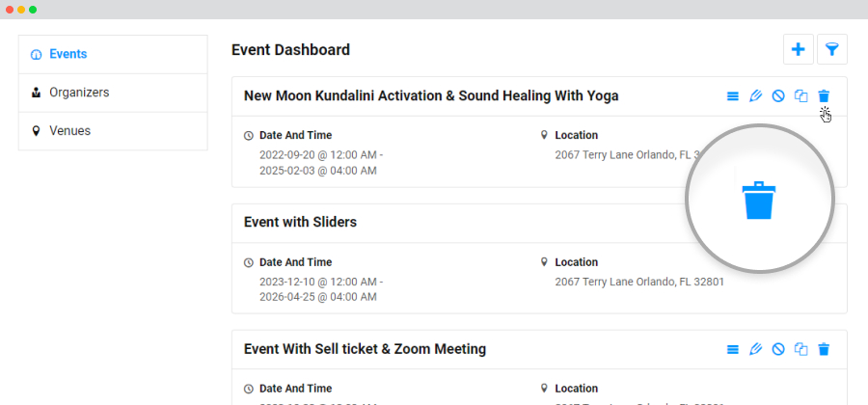The image size is (868, 405).
Task: Edit the New Moon Kundalini event
Action: [755, 96]
